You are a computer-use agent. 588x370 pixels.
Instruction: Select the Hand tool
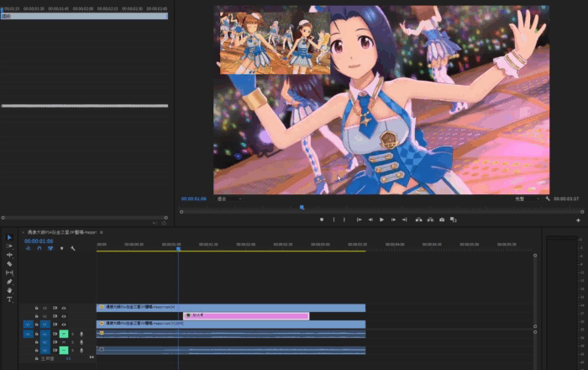10,290
